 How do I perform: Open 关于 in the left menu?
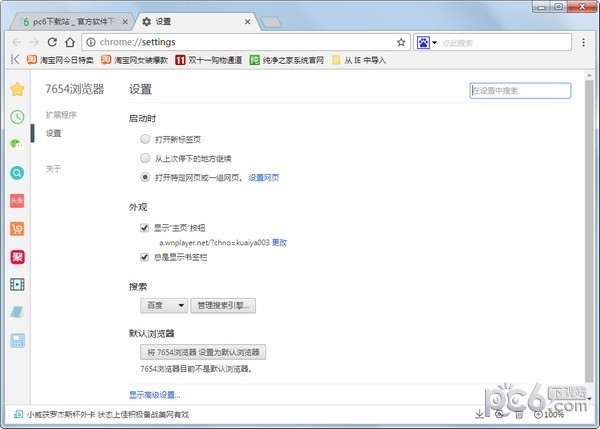click(x=54, y=169)
